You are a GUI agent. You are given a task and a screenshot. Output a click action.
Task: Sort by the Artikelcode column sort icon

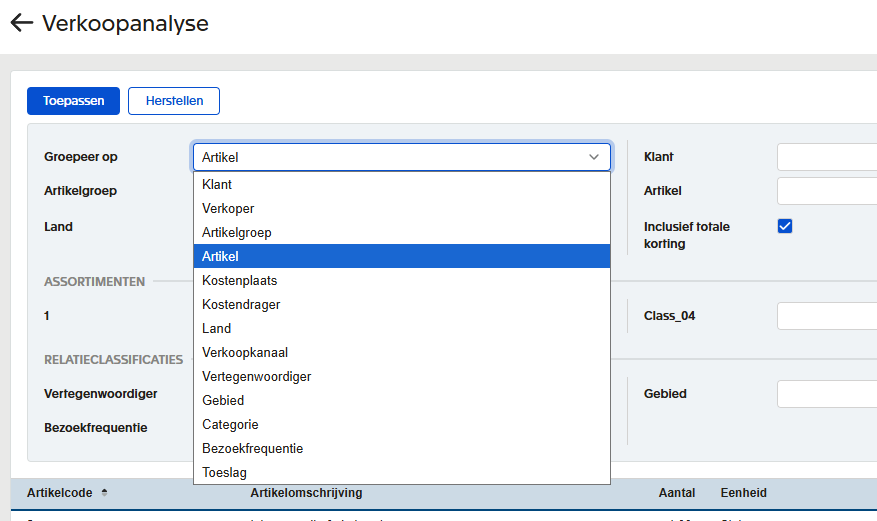105,494
